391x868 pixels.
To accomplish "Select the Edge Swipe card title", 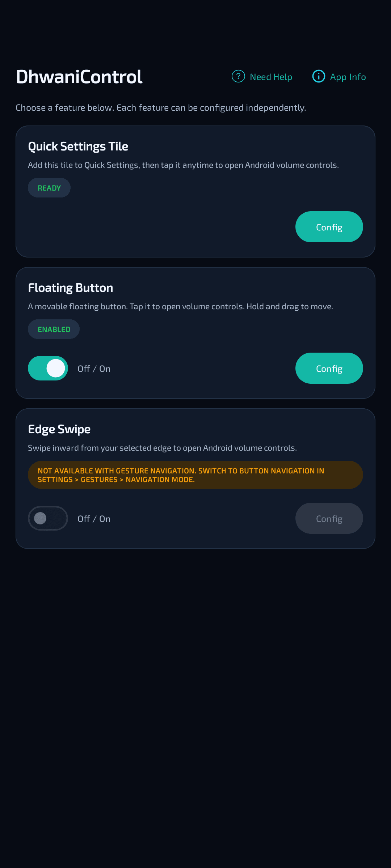I will 59,429.
